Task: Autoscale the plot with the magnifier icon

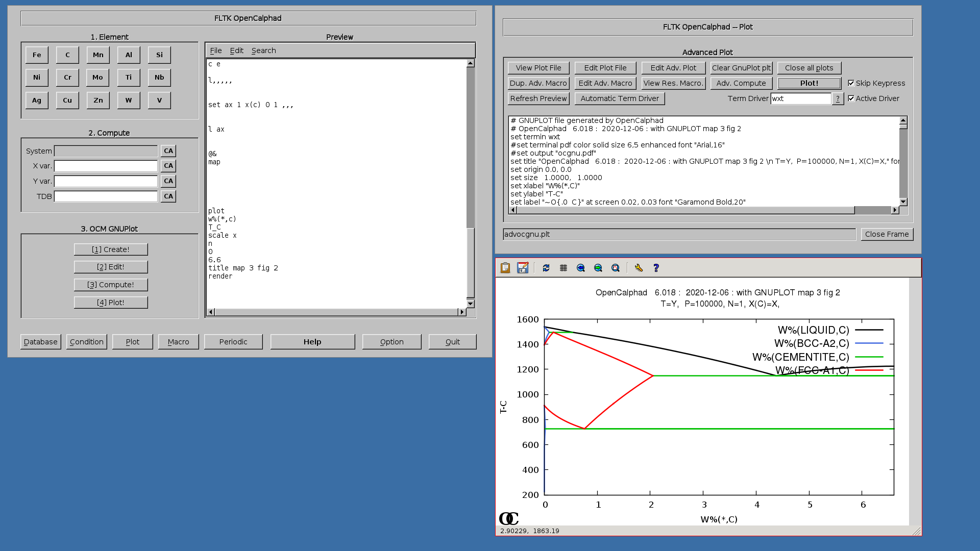Action: click(616, 268)
